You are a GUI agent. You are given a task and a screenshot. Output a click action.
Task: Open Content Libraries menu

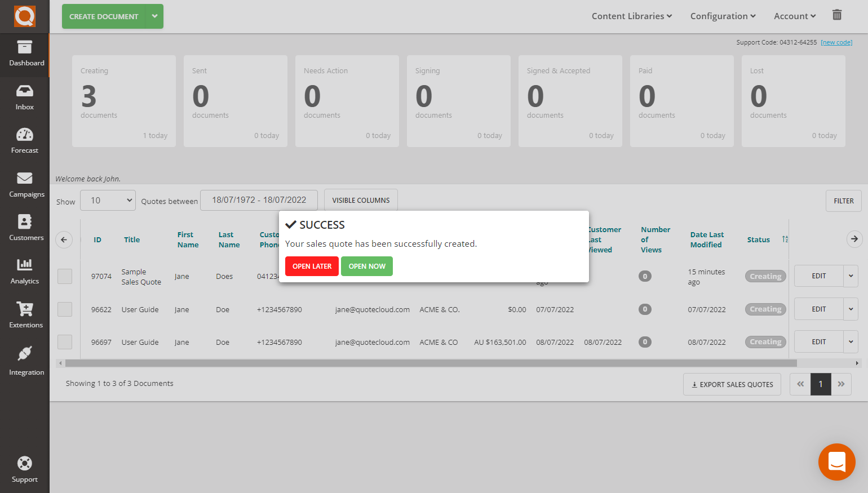pos(631,16)
